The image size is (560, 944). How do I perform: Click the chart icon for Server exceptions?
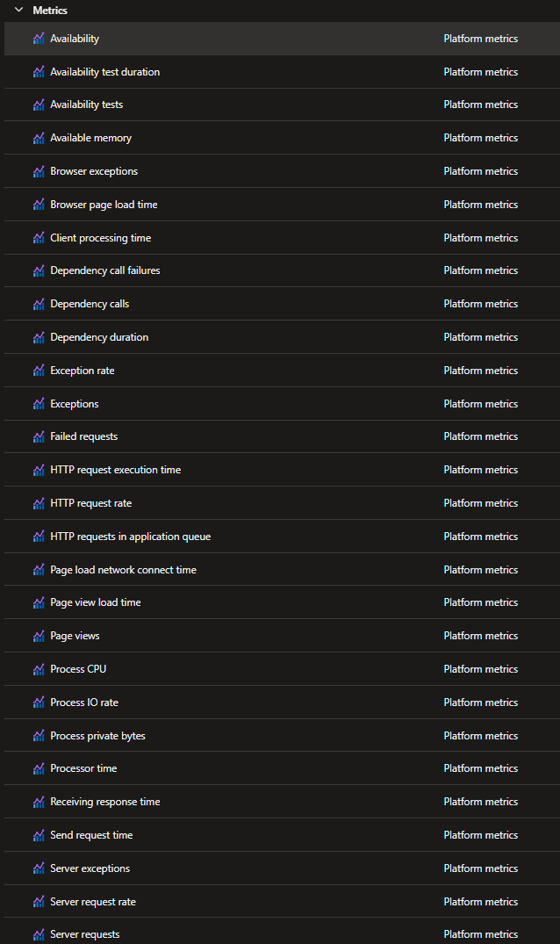[x=39, y=868]
